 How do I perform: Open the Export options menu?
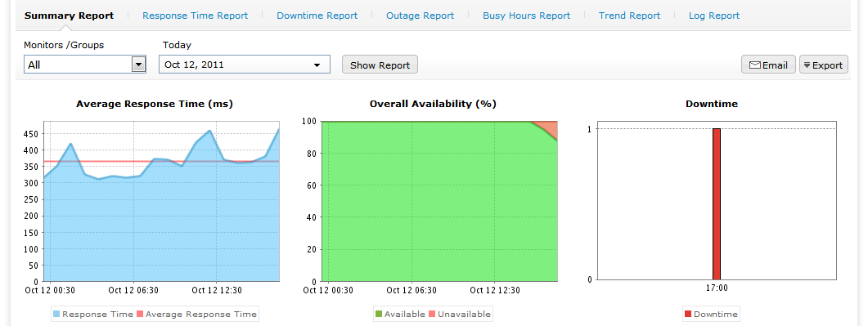[824, 65]
